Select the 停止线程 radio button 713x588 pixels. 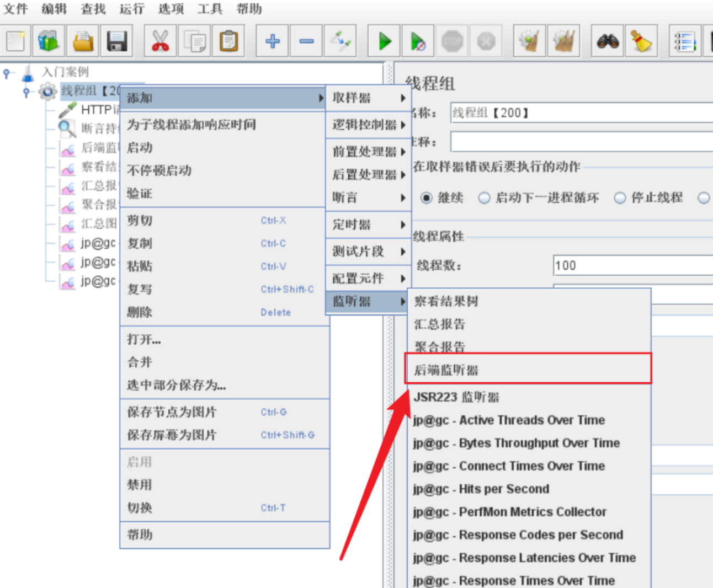tap(620, 197)
